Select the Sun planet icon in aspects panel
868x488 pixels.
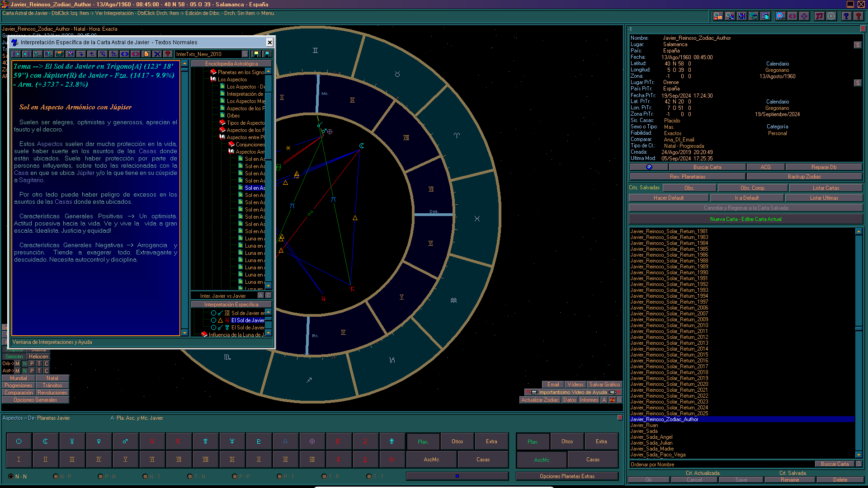19,441
